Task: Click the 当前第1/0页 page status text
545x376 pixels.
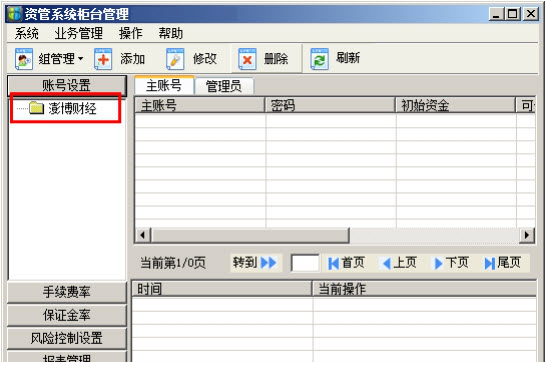Action: click(x=173, y=263)
